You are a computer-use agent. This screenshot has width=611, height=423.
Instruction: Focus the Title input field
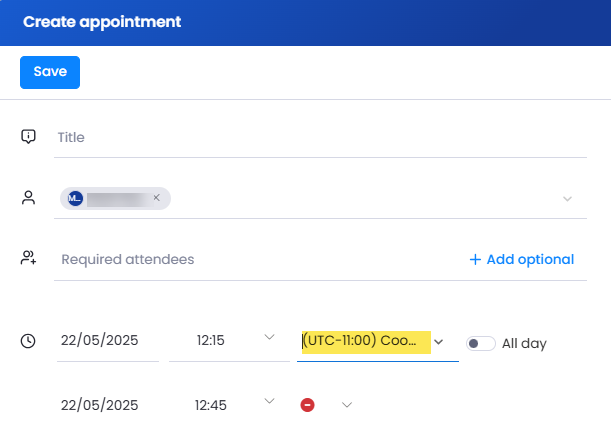click(x=320, y=137)
